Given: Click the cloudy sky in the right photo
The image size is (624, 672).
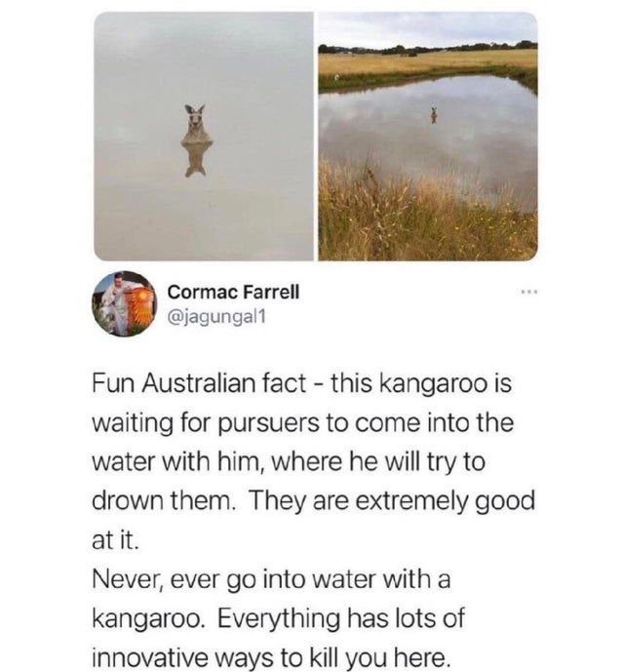Looking at the screenshot, I should tap(428, 28).
